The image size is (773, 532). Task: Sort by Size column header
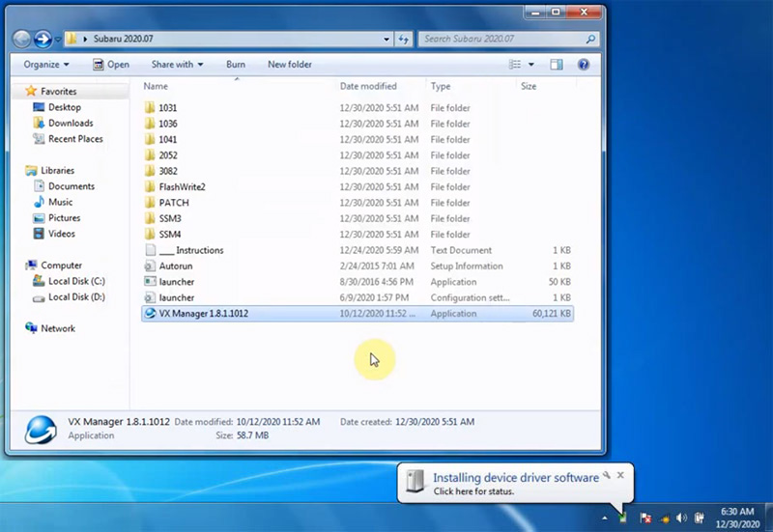[x=529, y=86]
